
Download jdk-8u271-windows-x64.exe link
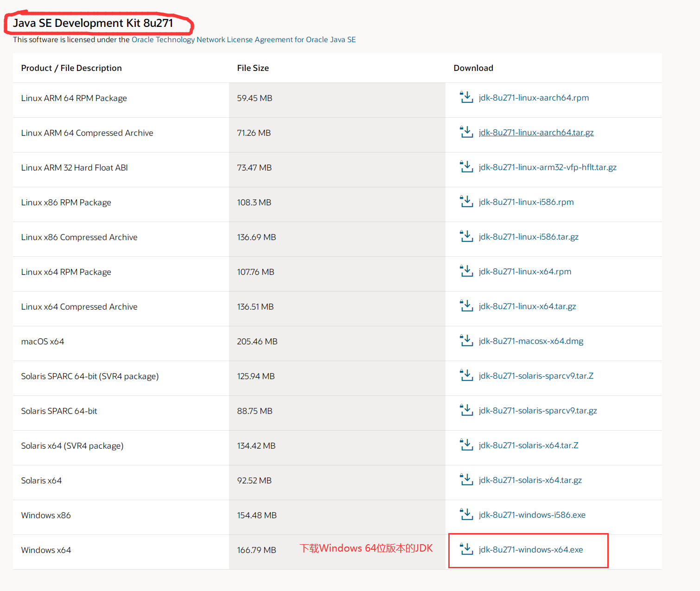point(531,550)
